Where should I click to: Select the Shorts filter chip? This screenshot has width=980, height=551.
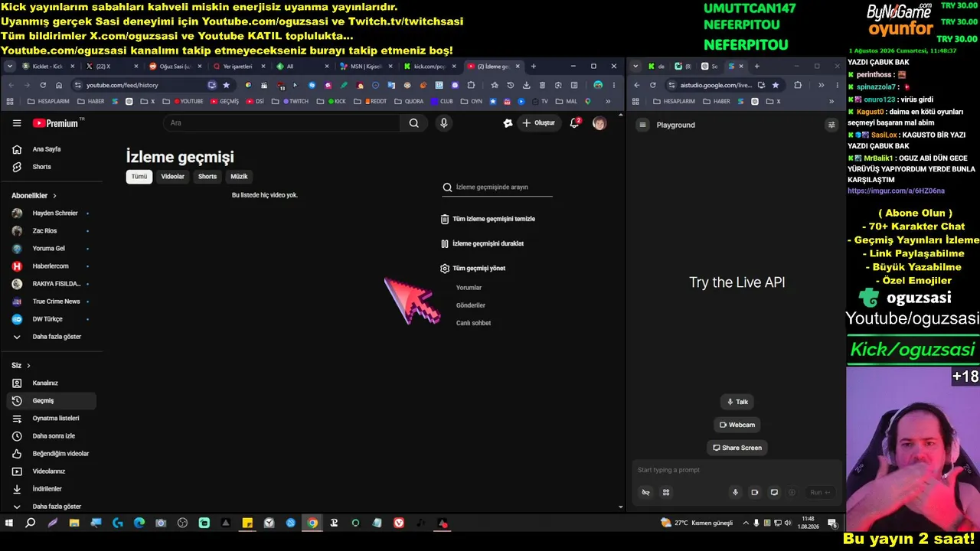tap(207, 177)
